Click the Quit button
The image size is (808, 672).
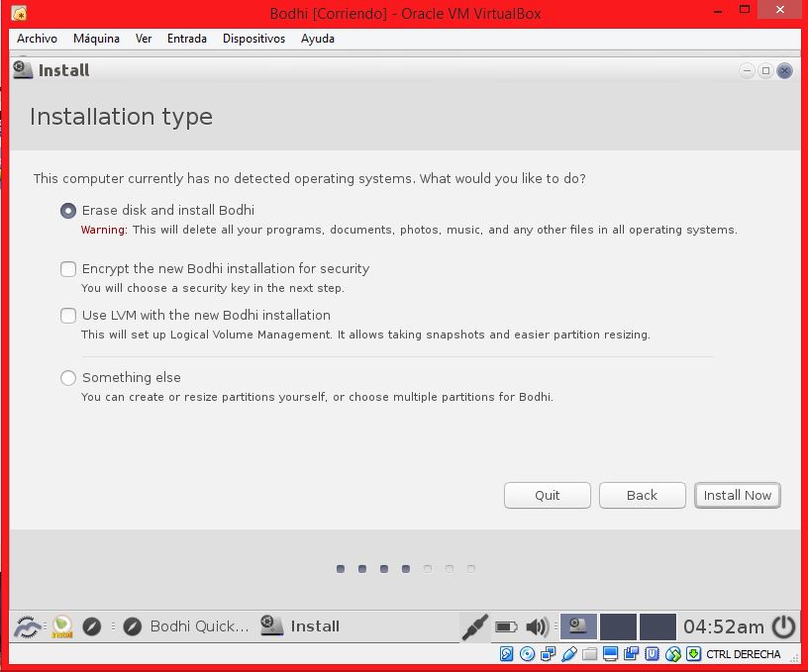pyautogui.click(x=547, y=496)
